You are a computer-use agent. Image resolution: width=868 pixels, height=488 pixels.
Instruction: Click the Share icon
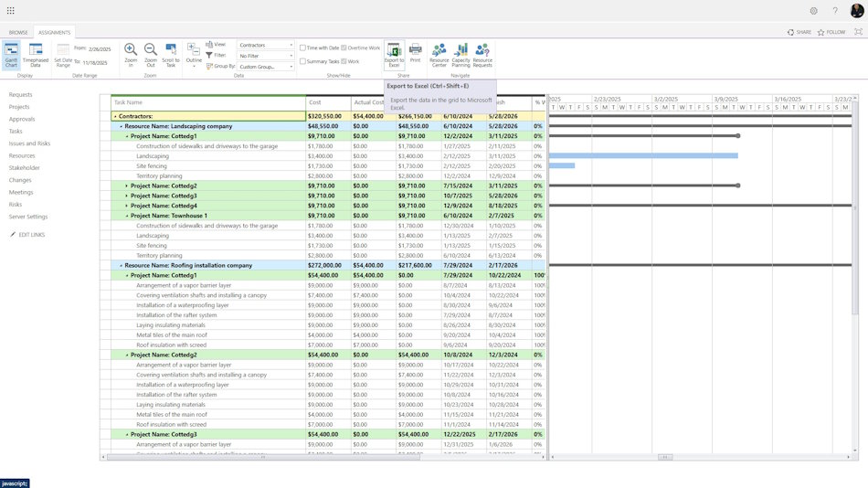790,32
